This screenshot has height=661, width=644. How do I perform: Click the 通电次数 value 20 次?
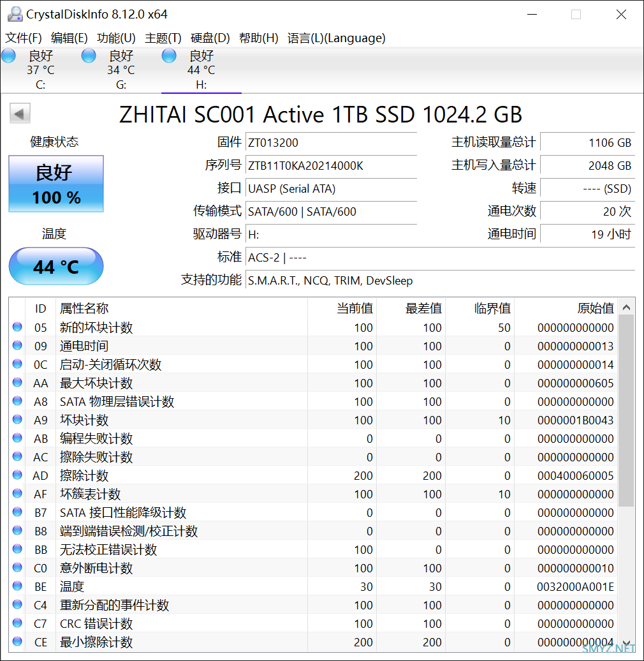coord(588,212)
